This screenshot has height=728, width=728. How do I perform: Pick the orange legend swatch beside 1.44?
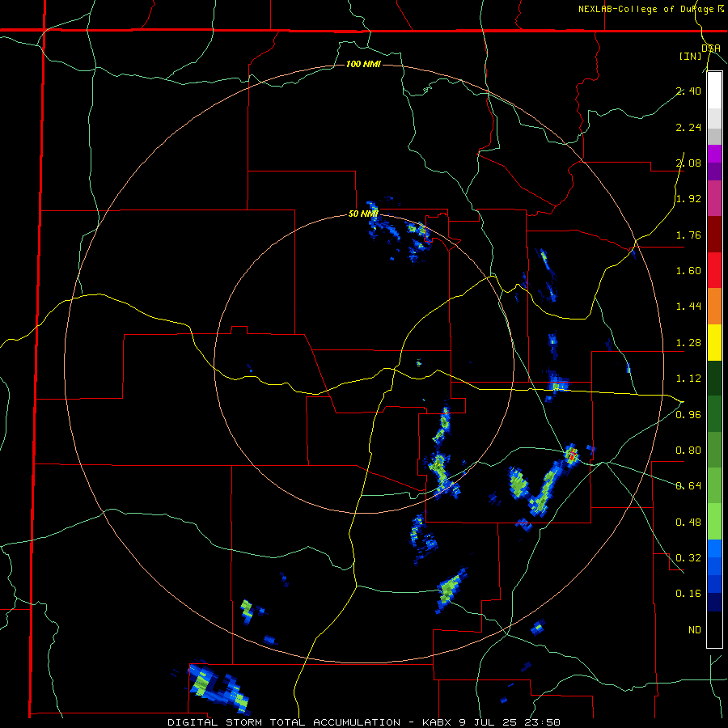point(714,306)
